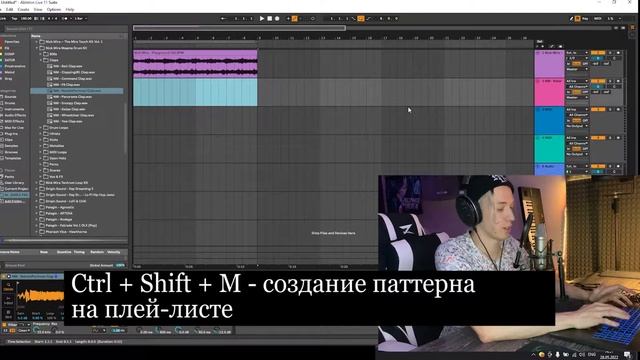Collapse the Claps folder in browser
The width and height of the screenshot is (640, 360).
pos(41,60)
